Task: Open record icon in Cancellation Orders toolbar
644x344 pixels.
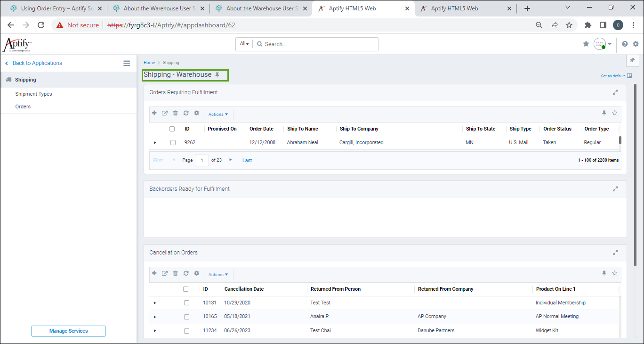Action: coord(165,273)
